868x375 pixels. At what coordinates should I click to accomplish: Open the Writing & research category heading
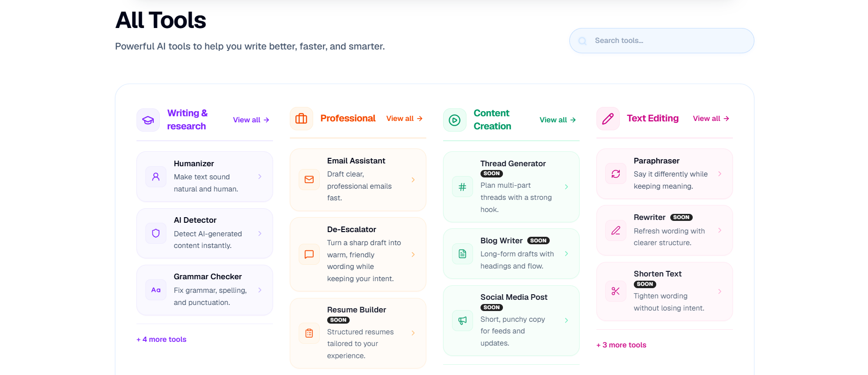(x=187, y=120)
